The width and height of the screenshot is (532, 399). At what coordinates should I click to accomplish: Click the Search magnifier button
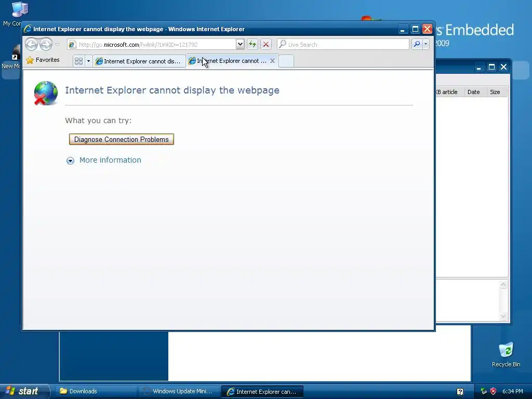click(x=417, y=44)
